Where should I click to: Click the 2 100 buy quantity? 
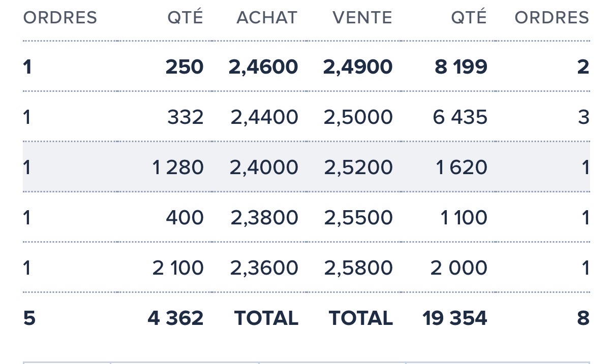coord(178,268)
